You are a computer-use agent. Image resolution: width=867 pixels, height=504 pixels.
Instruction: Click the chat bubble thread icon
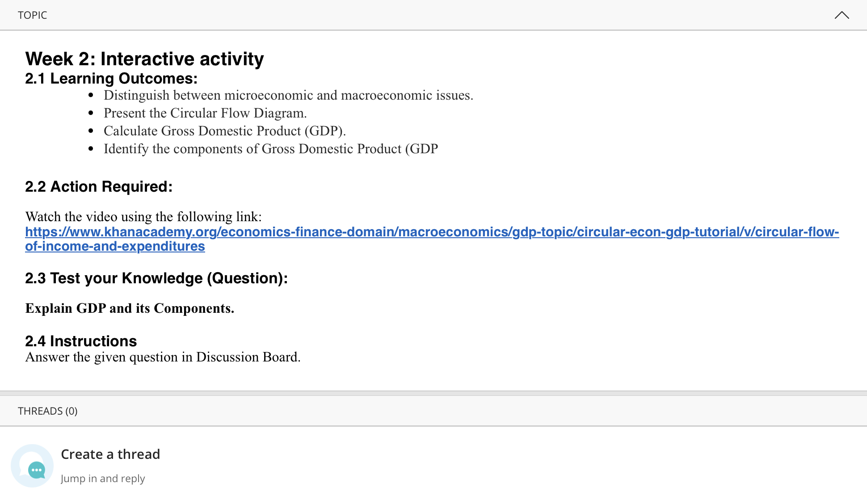(x=32, y=466)
